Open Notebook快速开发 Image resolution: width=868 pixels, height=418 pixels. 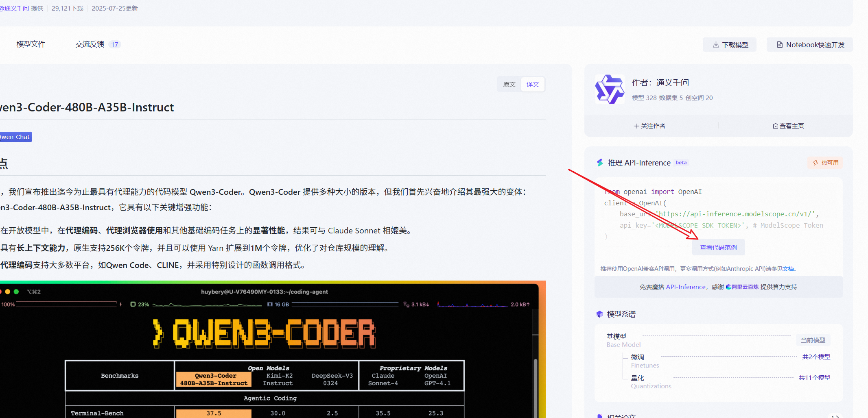[810, 45]
